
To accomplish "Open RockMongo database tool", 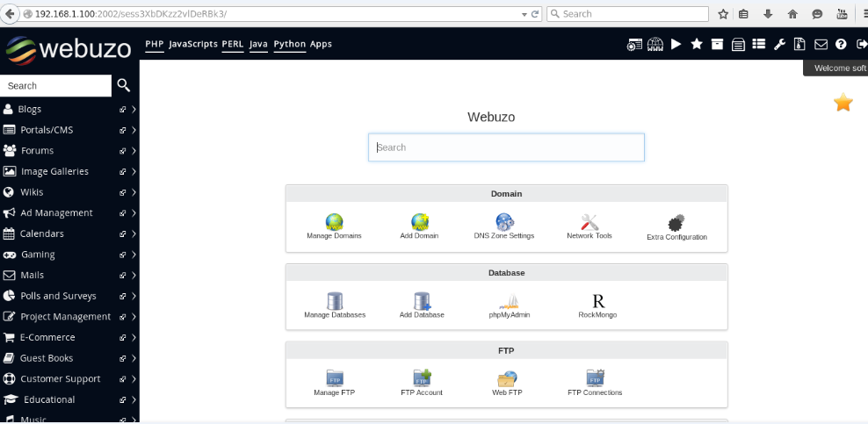I will point(597,302).
